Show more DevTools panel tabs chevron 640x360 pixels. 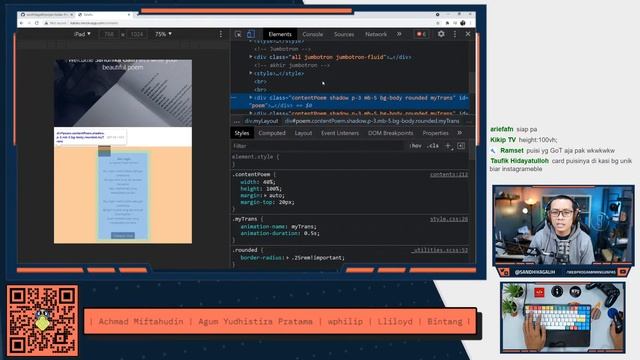(x=399, y=34)
